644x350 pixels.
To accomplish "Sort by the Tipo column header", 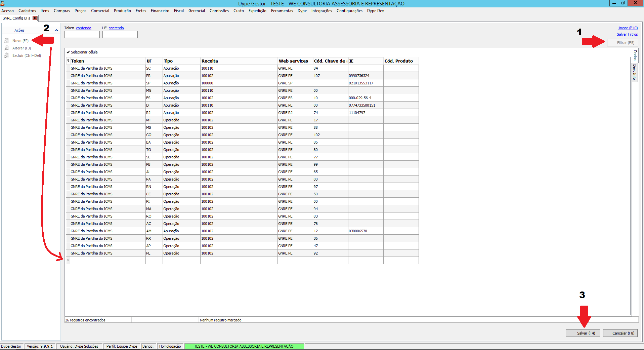I will pos(181,61).
